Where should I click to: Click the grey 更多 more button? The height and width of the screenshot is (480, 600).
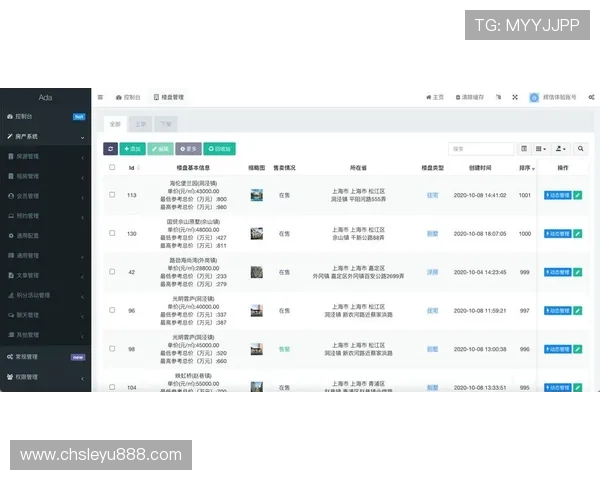(188, 149)
